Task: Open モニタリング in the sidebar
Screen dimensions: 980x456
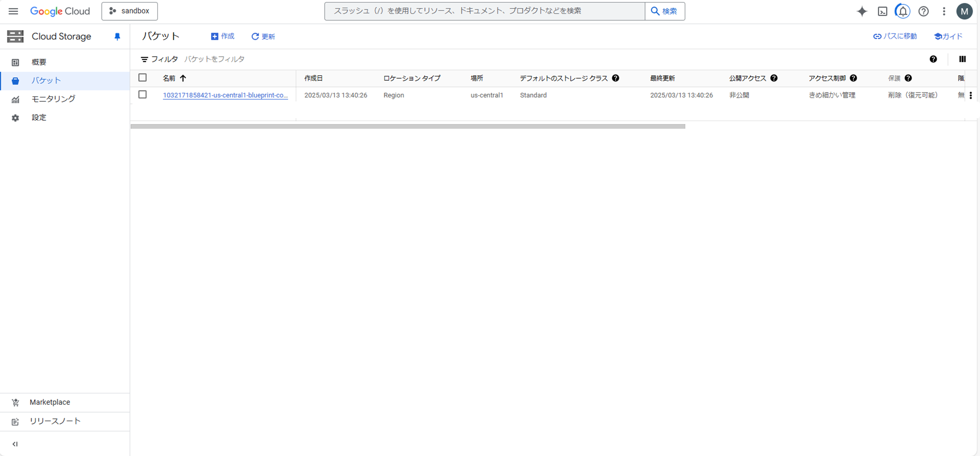Action: click(x=65, y=99)
